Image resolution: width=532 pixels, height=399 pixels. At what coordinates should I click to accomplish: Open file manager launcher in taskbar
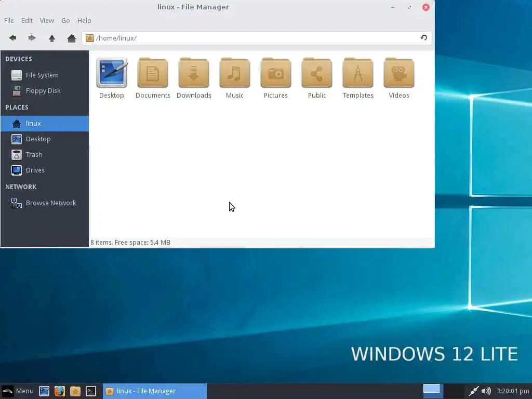[x=75, y=391]
